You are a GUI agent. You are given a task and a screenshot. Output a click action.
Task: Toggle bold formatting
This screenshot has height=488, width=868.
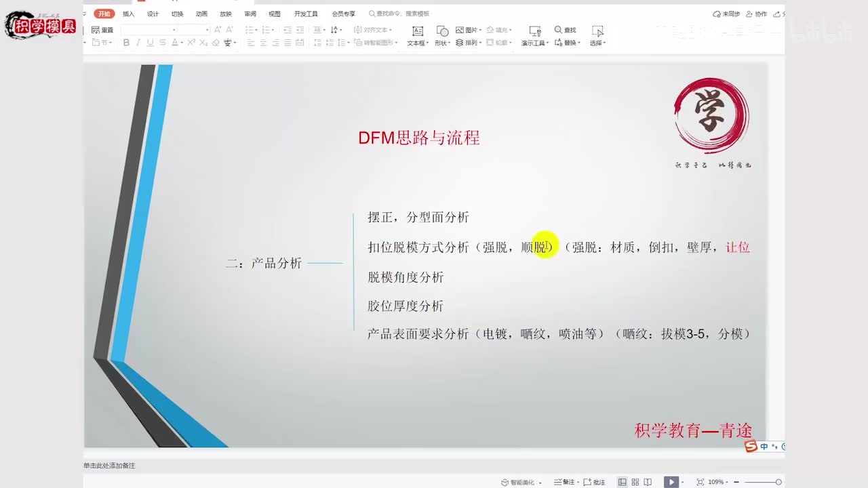point(126,43)
